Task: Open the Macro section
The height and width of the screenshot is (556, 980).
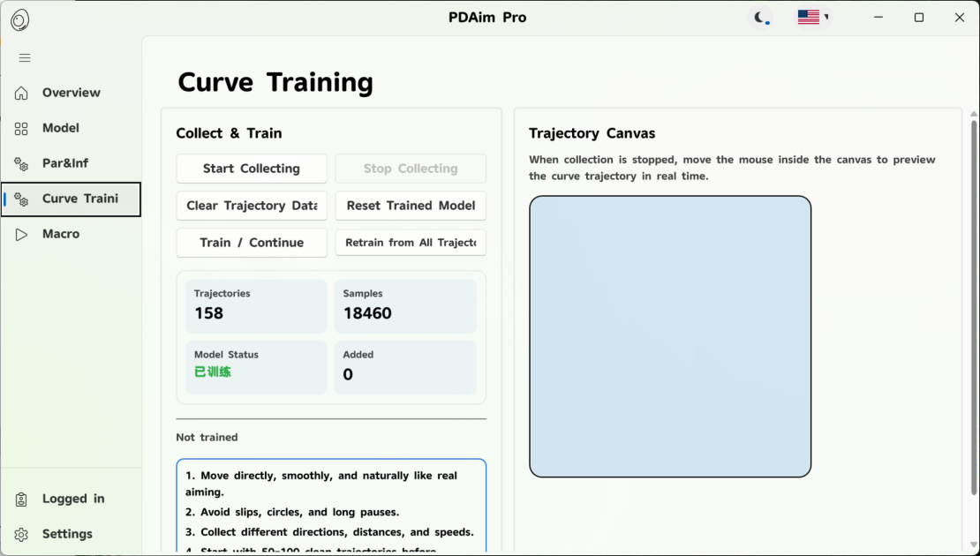Action: 72,234
